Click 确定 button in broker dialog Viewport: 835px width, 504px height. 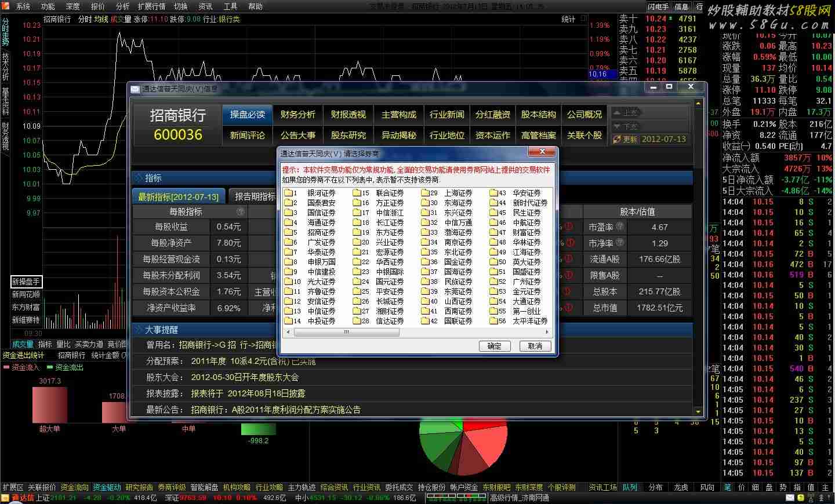pos(495,346)
